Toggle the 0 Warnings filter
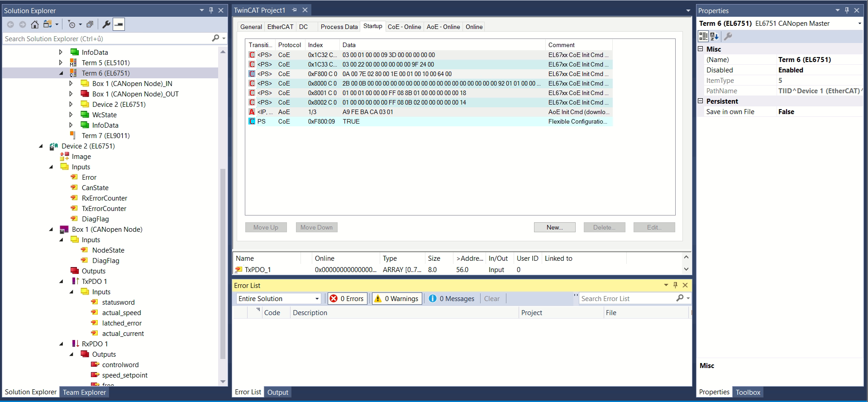Viewport: 868px width, 402px height. (397, 299)
